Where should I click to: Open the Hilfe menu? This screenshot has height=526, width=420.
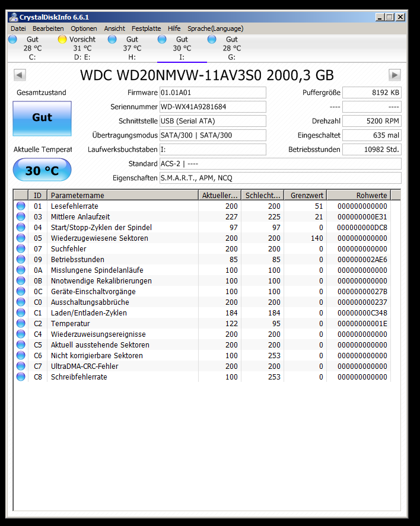(x=174, y=28)
